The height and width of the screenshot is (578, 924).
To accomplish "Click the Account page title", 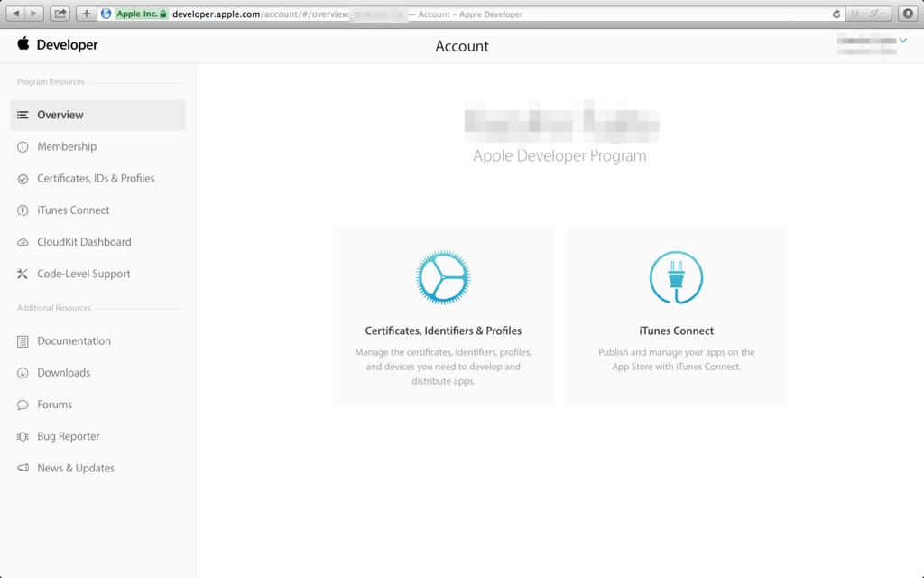I will click(462, 46).
